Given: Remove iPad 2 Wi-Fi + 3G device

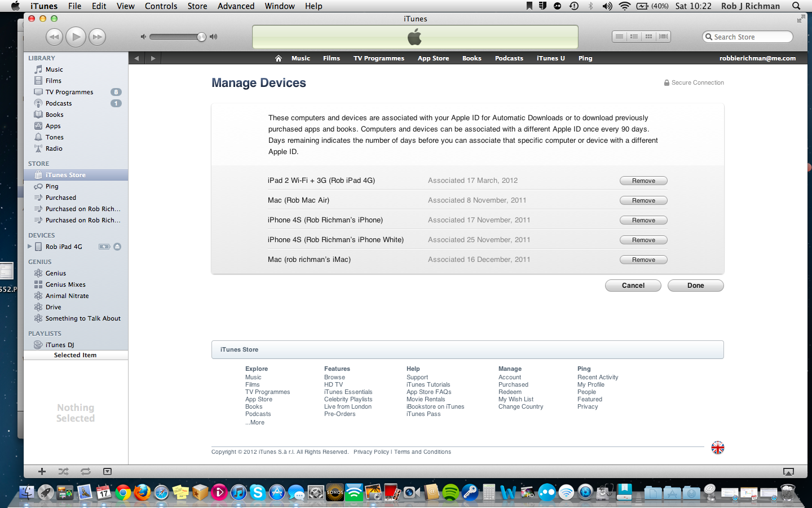Looking at the screenshot, I should pyautogui.click(x=643, y=181).
